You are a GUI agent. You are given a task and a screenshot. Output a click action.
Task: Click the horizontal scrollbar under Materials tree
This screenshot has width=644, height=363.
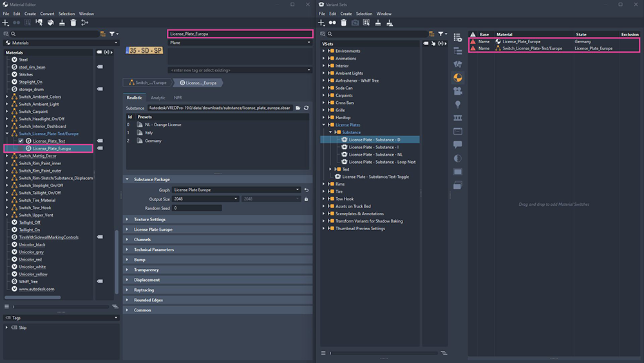(x=32, y=297)
